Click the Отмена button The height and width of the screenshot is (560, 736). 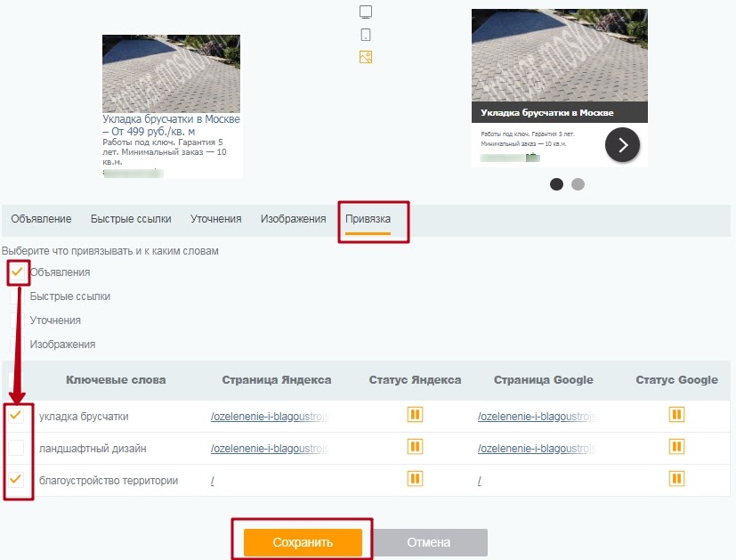click(x=429, y=542)
